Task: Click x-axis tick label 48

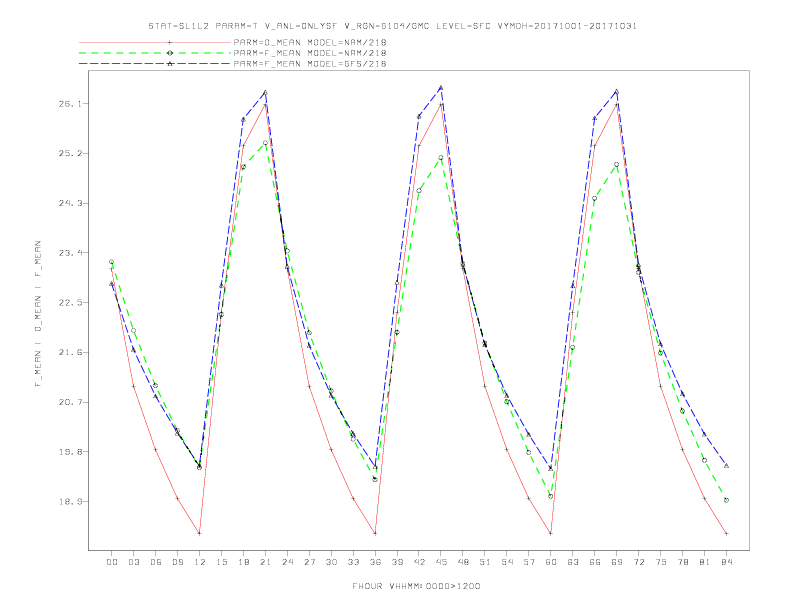Action: (463, 562)
